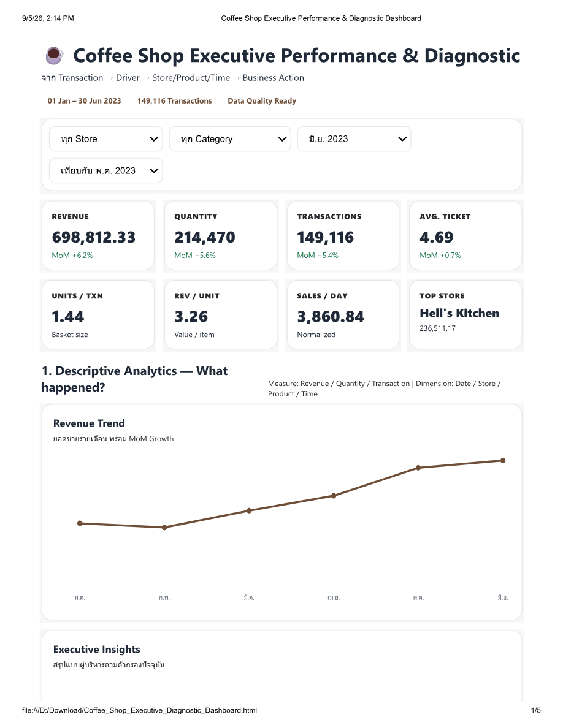Click the top store revenue 236,511.17
This screenshot has width=563, height=728.
[x=437, y=328]
